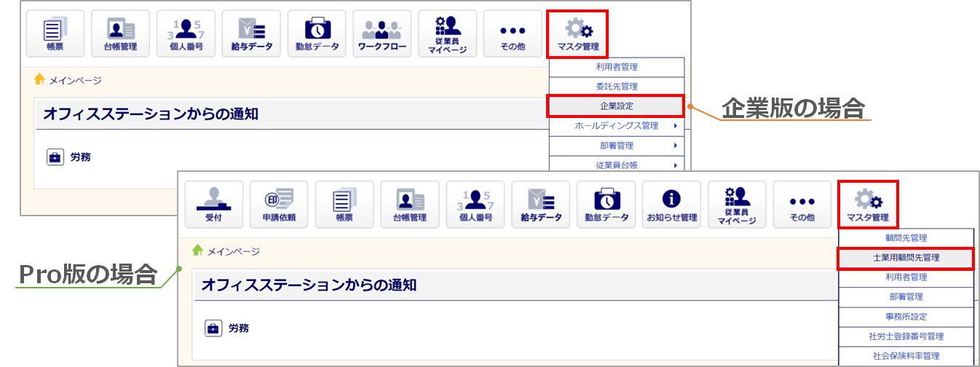Viewport: 980px width, 367px height.
Task: Open 勤怠データ in the 企業版 toolbar
Action: click(317, 33)
